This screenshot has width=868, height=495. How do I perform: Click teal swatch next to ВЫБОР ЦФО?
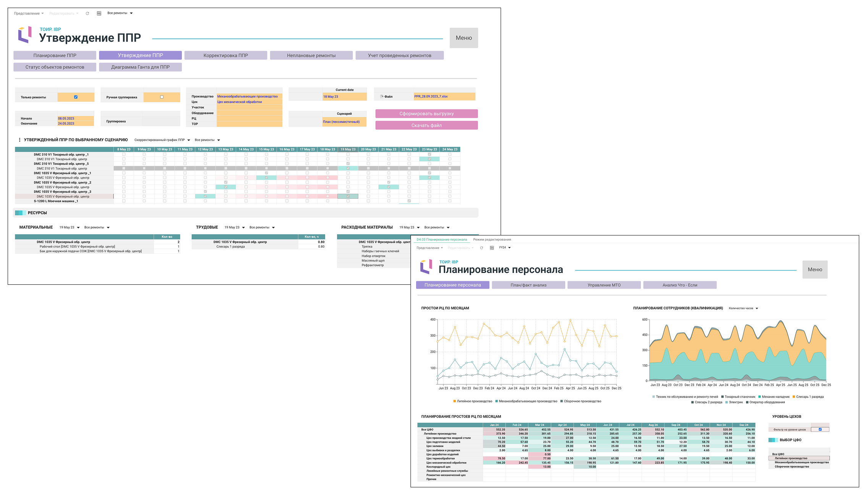coord(773,440)
